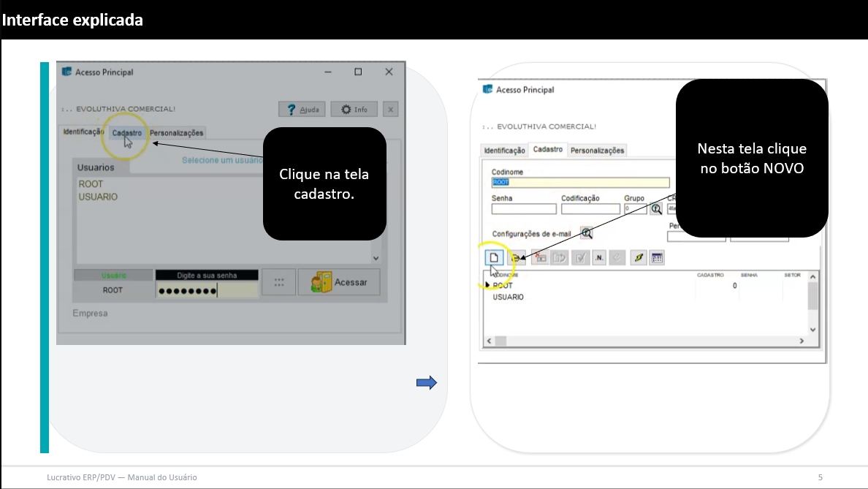
Task: Select USUARIO row in the records grid
Action: [x=509, y=297]
